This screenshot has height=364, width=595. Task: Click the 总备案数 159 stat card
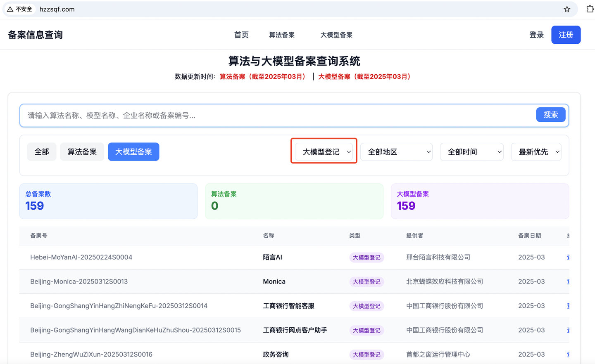click(x=108, y=201)
